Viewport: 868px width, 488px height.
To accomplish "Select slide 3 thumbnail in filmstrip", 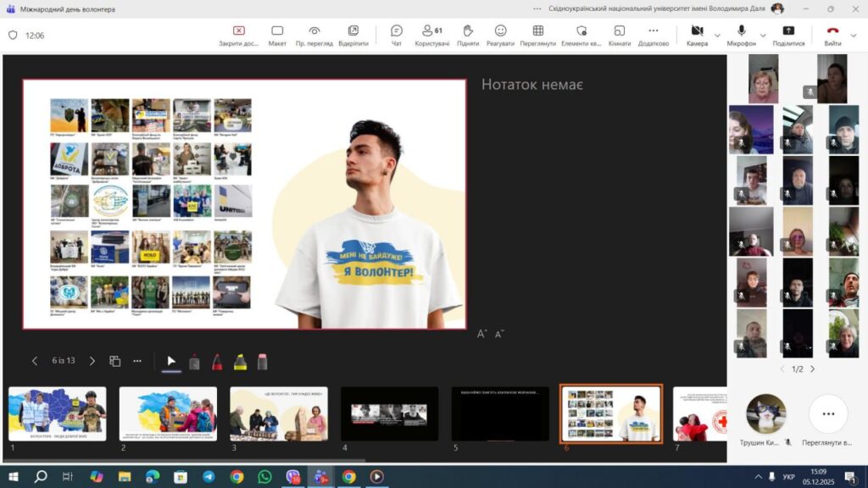I will tap(278, 413).
